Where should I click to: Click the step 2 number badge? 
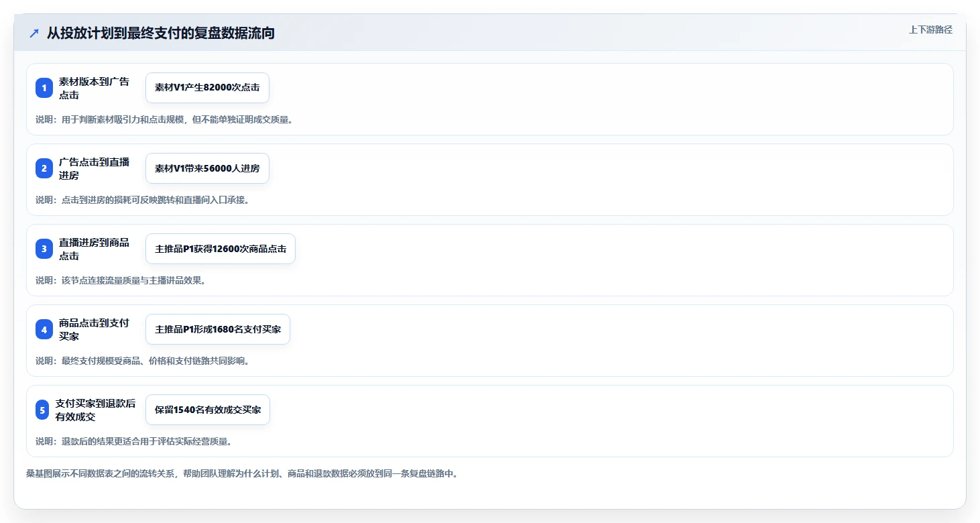[44, 168]
